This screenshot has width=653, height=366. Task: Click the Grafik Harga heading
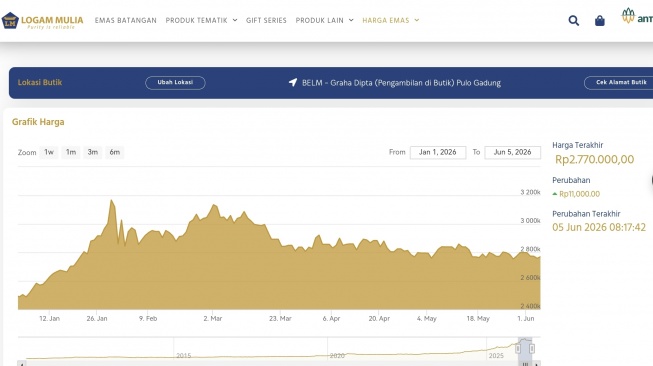(x=38, y=122)
